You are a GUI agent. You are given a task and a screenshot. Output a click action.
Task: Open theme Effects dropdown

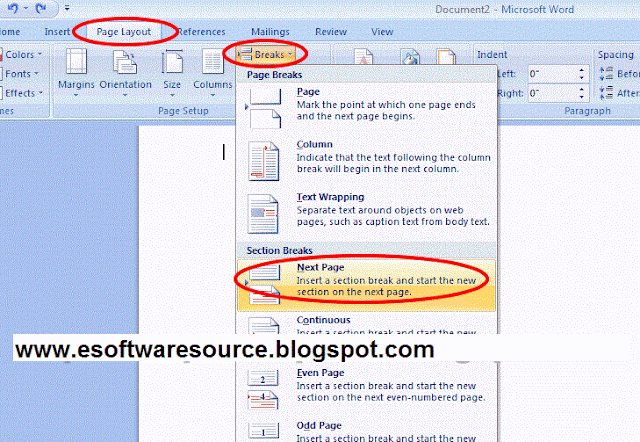22,93
